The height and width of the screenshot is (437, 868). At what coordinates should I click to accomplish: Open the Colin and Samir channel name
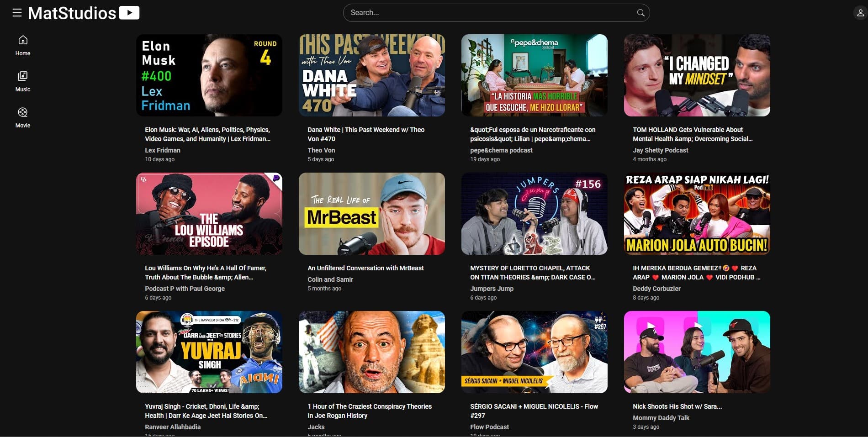coord(330,279)
